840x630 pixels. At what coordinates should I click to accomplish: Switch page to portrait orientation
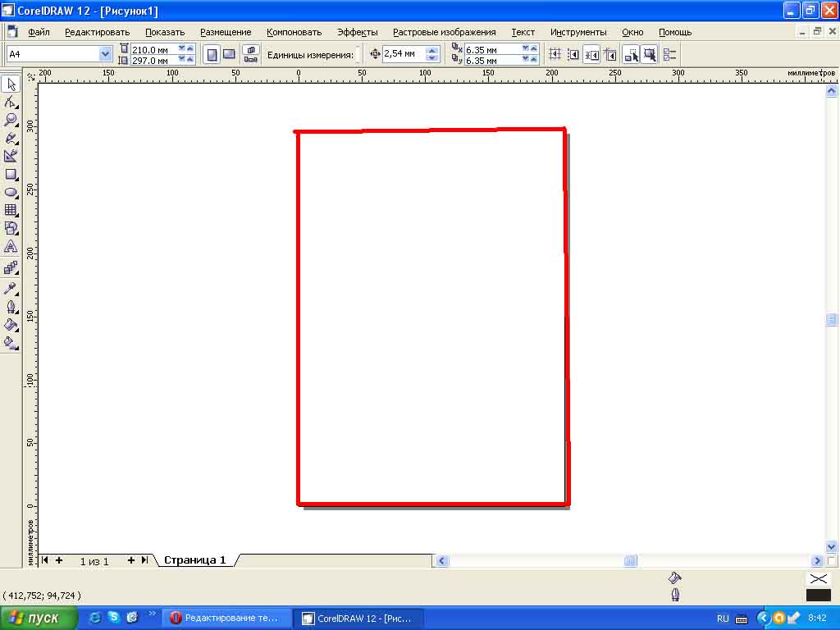pyautogui.click(x=212, y=54)
